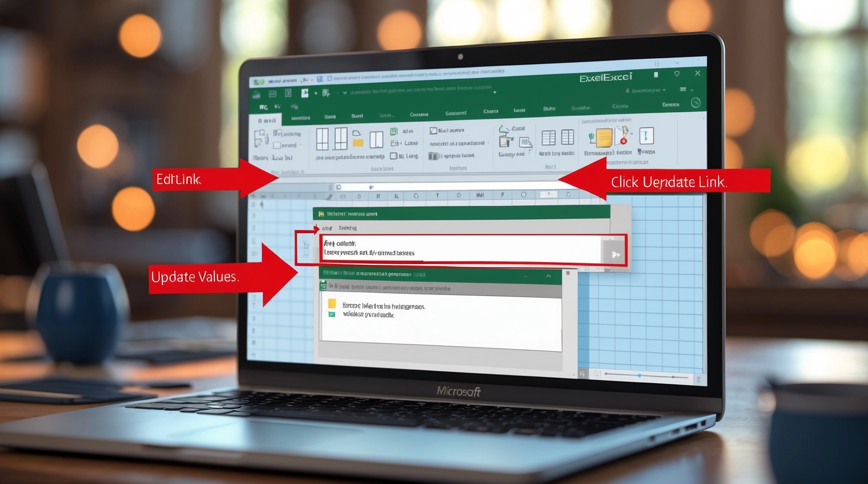Collapse the lower dialog using its caret
This screenshot has height=484, width=868.
point(548,276)
